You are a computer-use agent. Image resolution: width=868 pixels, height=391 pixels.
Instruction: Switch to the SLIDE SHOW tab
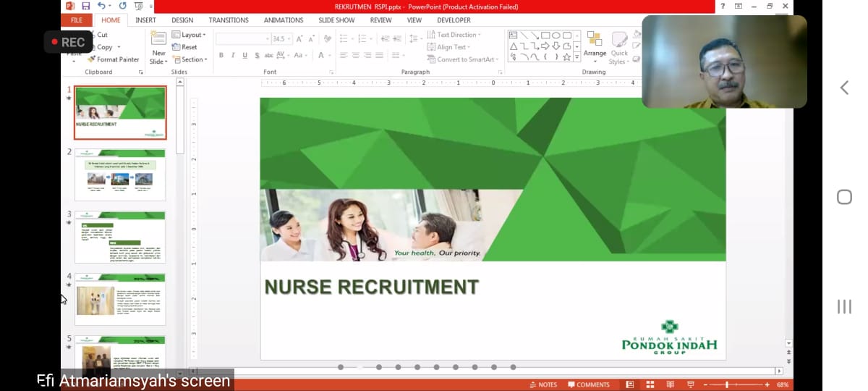coord(336,20)
